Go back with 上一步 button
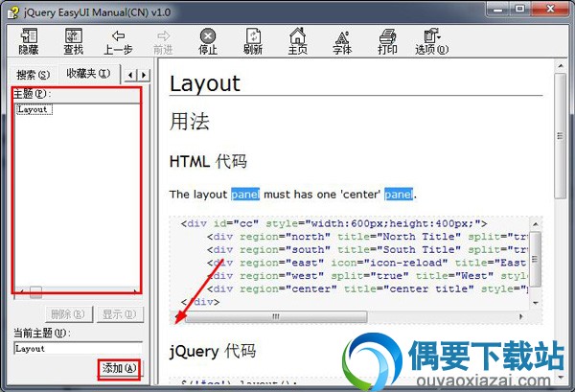The width and height of the screenshot is (575, 392). [x=118, y=41]
